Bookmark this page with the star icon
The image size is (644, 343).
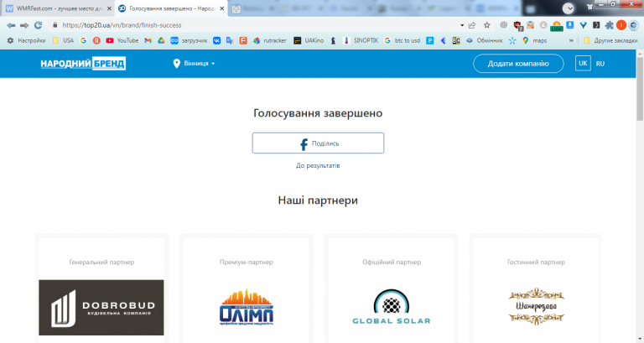coord(487,25)
